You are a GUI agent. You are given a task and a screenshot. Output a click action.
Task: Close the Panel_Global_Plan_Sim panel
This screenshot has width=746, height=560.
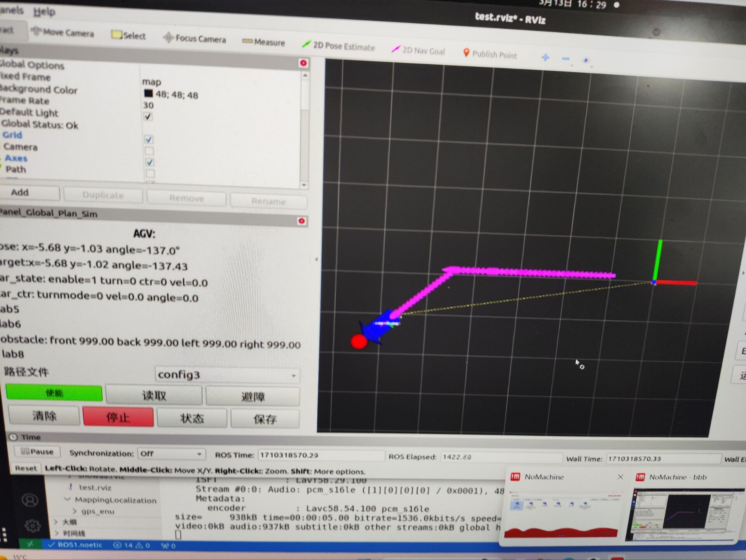click(x=301, y=221)
